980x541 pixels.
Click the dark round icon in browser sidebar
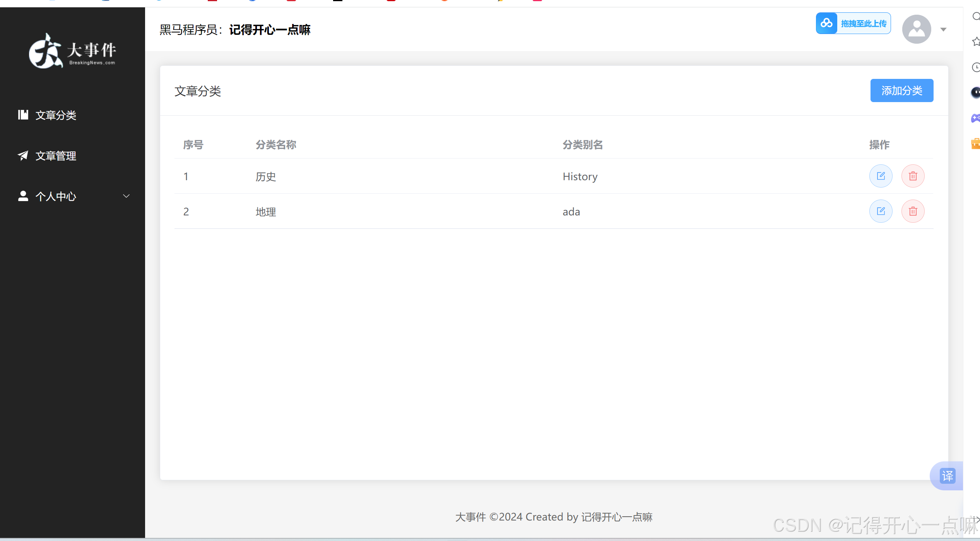tap(976, 92)
